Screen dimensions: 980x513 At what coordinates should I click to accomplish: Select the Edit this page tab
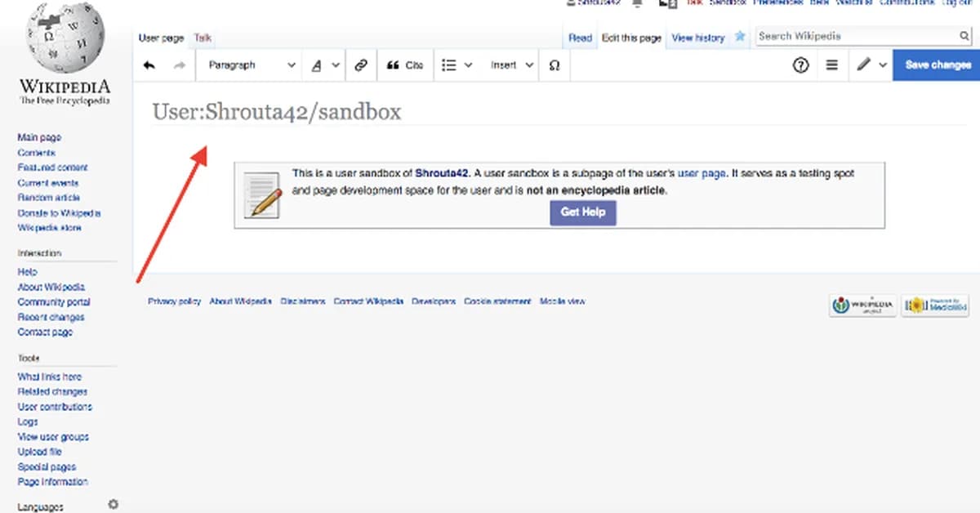631,38
